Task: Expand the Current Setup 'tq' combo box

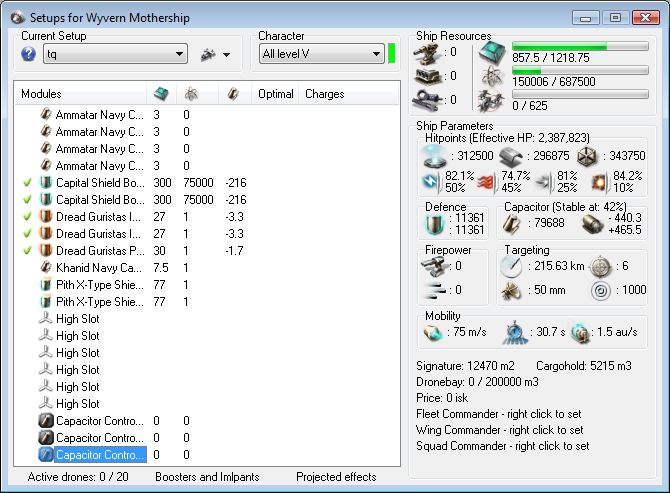Action: click(115, 54)
